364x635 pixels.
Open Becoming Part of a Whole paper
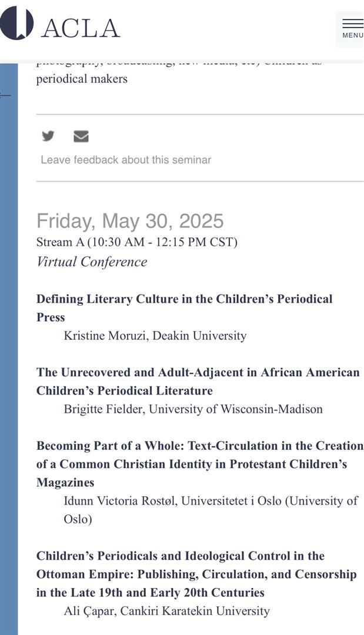(x=199, y=464)
